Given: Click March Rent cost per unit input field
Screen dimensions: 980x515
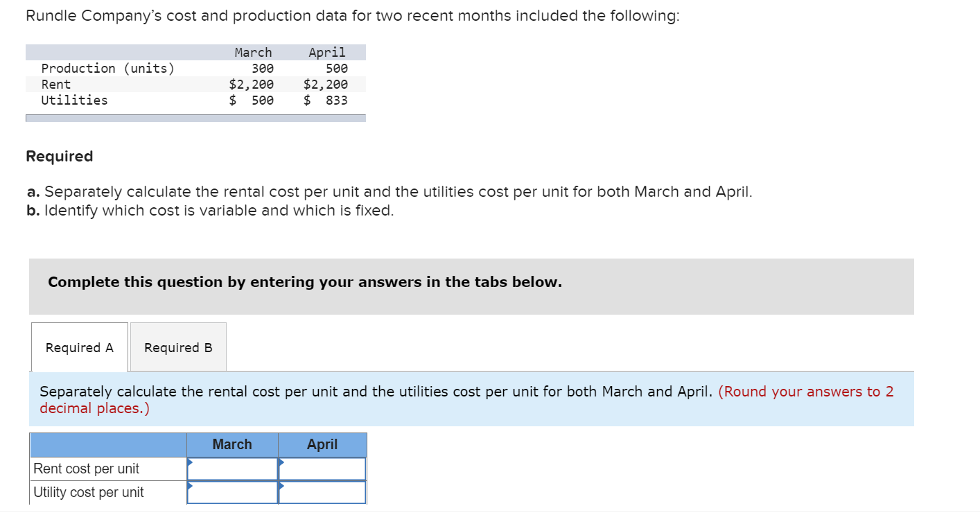Looking at the screenshot, I should pyautogui.click(x=232, y=469).
